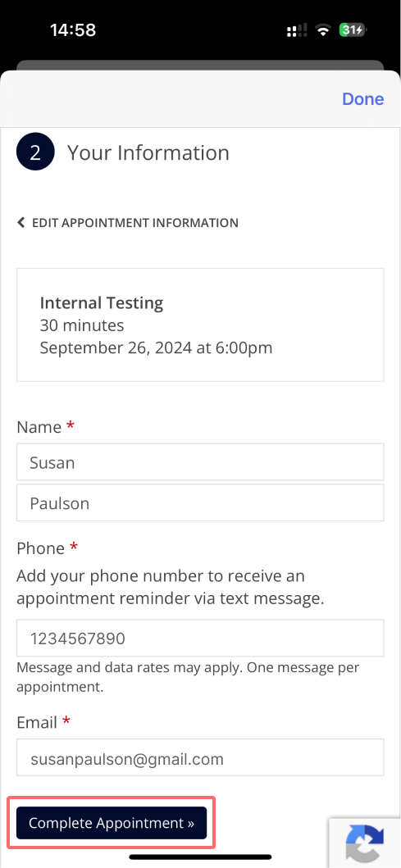Click Done at the top right
Image resolution: width=401 pixels, height=868 pixels.
pos(362,98)
